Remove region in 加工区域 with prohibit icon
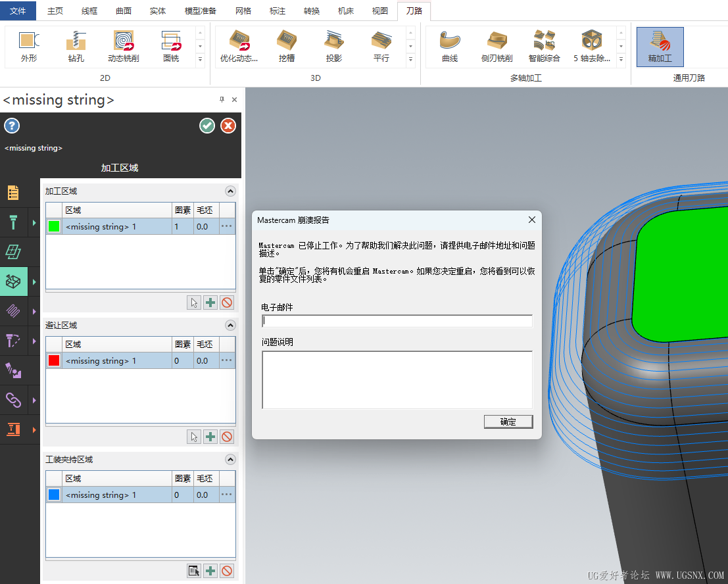This screenshot has height=584, width=728. tap(227, 303)
